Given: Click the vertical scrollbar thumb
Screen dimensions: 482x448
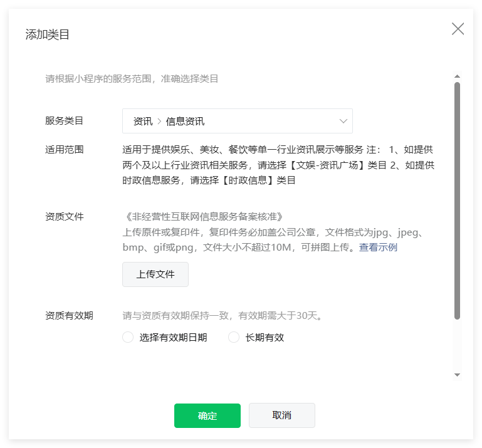Looking at the screenshot, I should pyautogui.click(x=457, y=201).
